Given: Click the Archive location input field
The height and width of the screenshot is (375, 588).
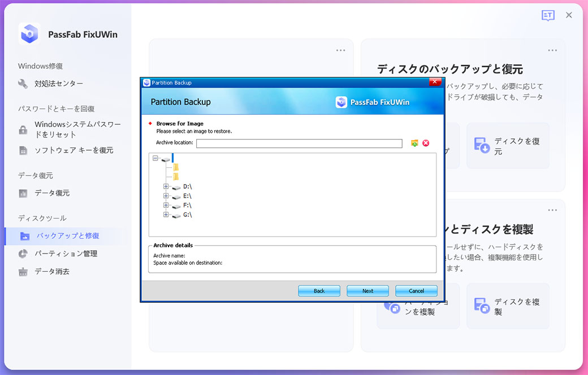Looking at the screenshot, I should coord(299,143).
